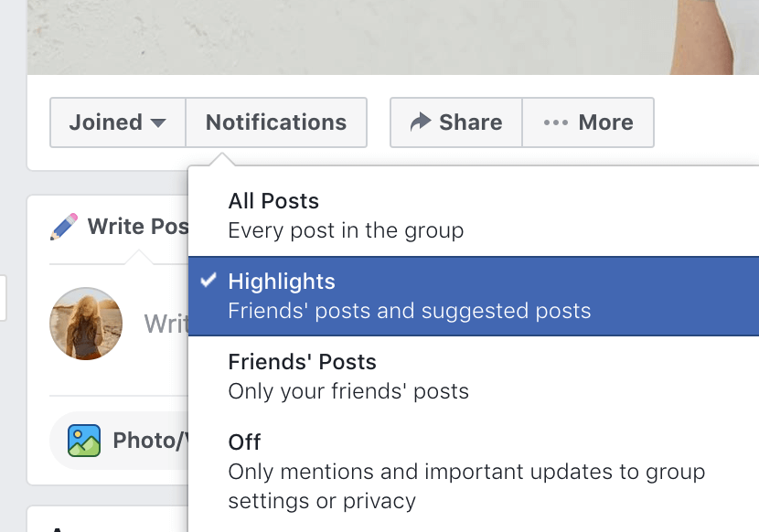Click the write something input field
Image resolution: width=759 pixels, height=532 pixels.
click(x=166, y=324)
